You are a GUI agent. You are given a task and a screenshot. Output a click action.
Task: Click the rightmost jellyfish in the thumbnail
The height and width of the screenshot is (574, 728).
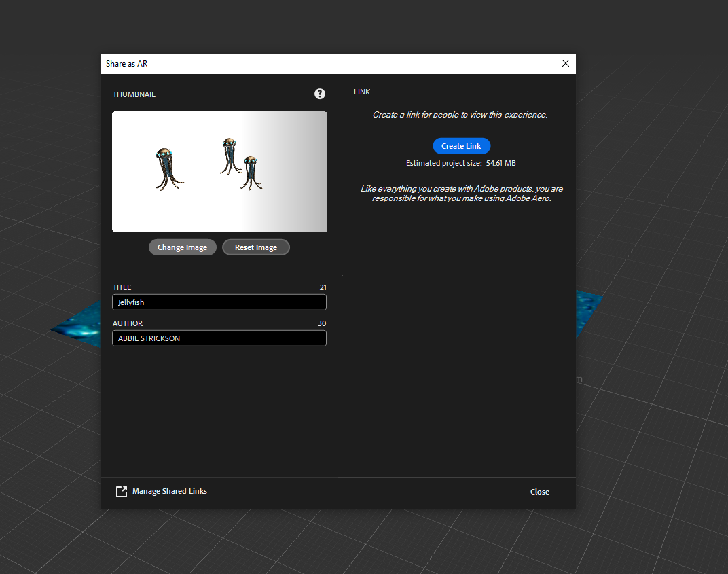tap(251, 173)
